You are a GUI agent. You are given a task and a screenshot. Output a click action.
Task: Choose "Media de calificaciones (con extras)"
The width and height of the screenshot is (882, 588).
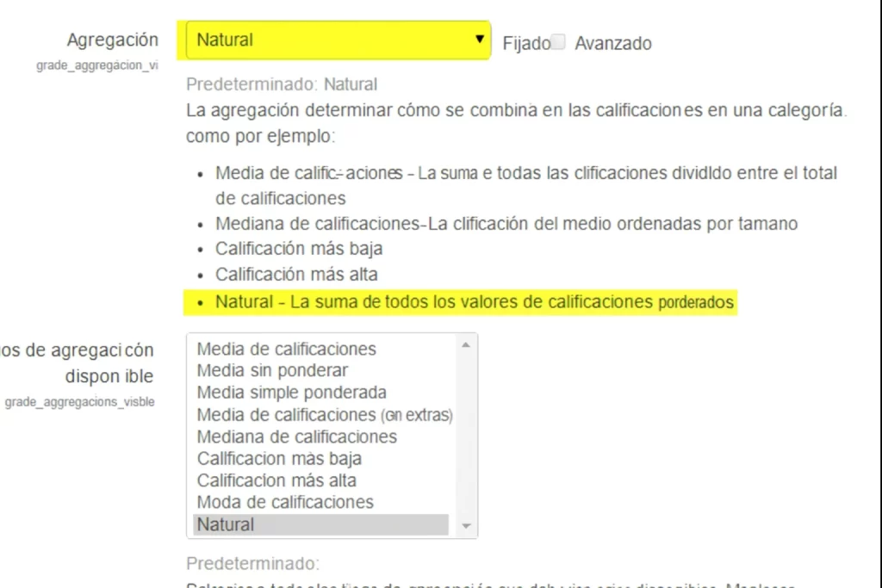(325, 415)
